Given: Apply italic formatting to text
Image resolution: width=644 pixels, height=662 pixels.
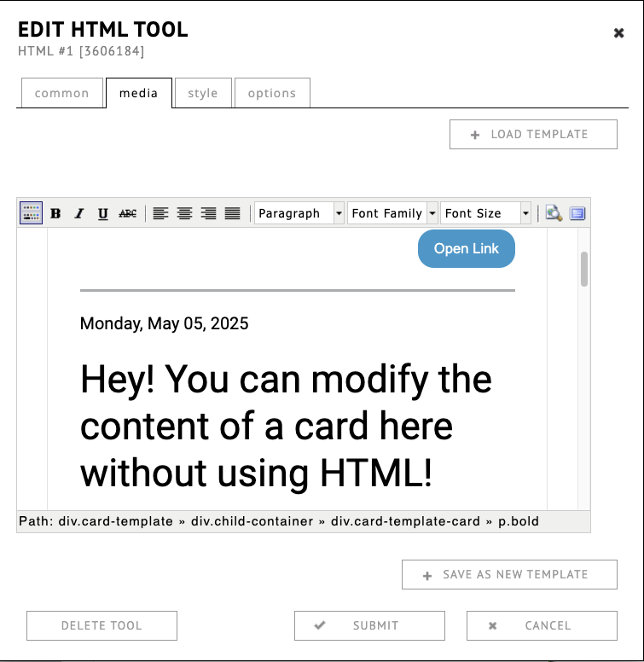Looking at the screenshot, I should point(79,213).
